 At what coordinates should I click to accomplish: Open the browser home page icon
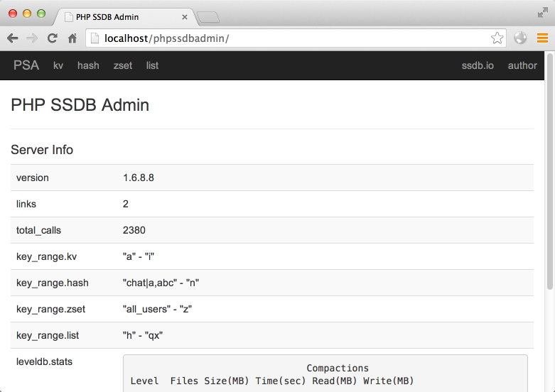point(72,38)
